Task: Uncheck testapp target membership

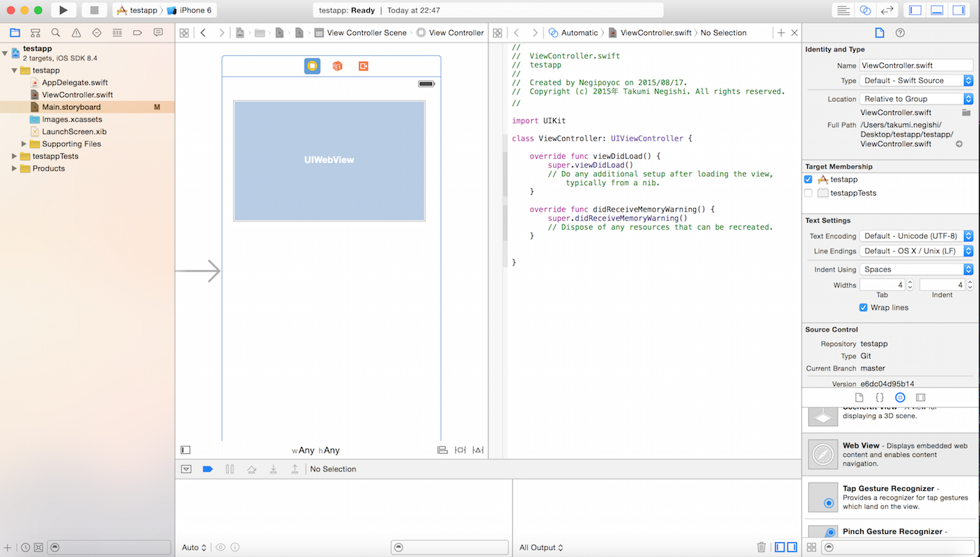Action: coord(808,180)
